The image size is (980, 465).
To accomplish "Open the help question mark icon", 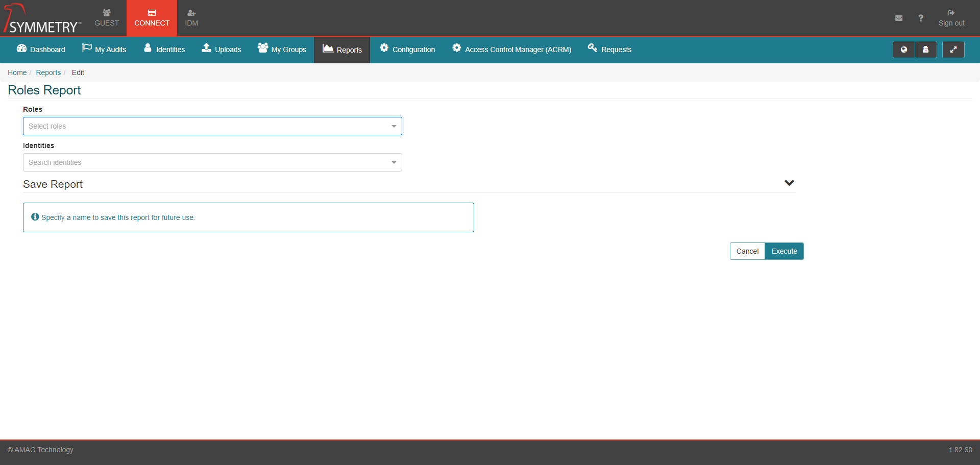I will pyautogui.click(x=921, y=18).
